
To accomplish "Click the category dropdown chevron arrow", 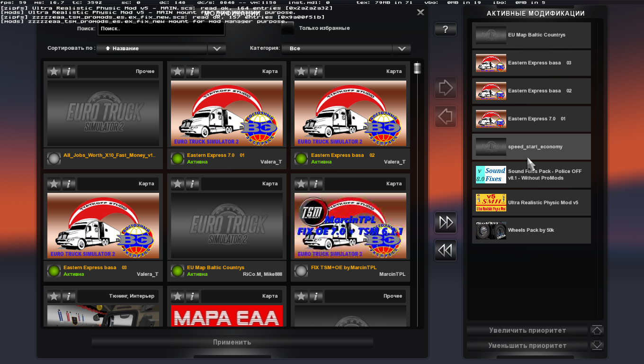I will (x=402, y=48).
